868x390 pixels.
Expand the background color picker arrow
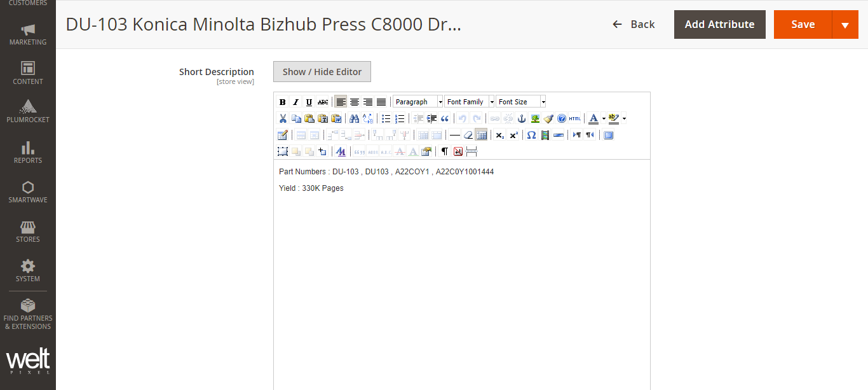click(624, 118)
